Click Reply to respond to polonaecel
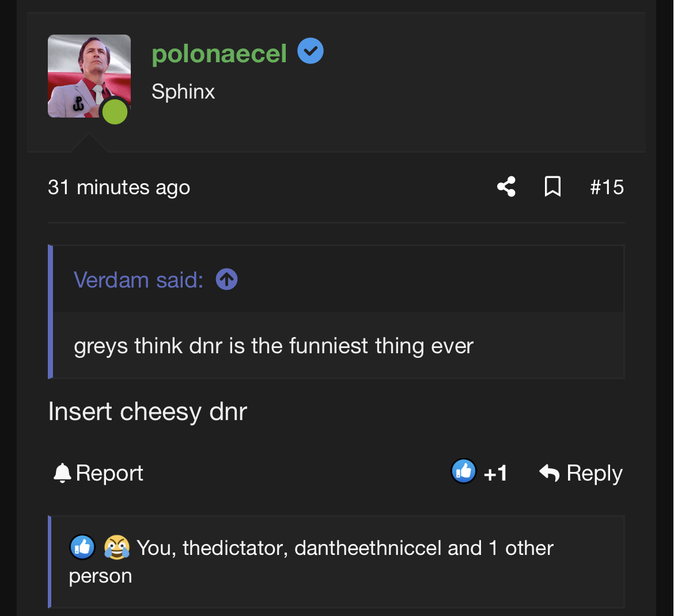Image resolution: width=674 pixels, height=616 pixels. pos(595,472)
